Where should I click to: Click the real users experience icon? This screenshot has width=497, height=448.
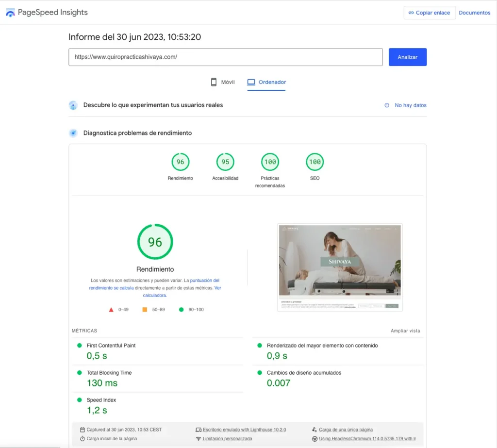[x=73, y=105]
